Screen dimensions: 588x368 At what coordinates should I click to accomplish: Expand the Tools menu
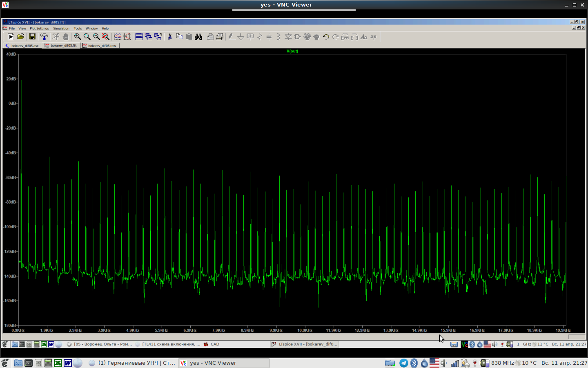78,29
